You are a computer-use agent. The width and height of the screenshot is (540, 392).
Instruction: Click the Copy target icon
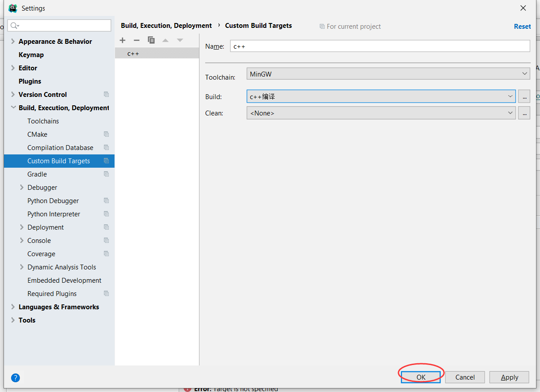tap(151, 40)
